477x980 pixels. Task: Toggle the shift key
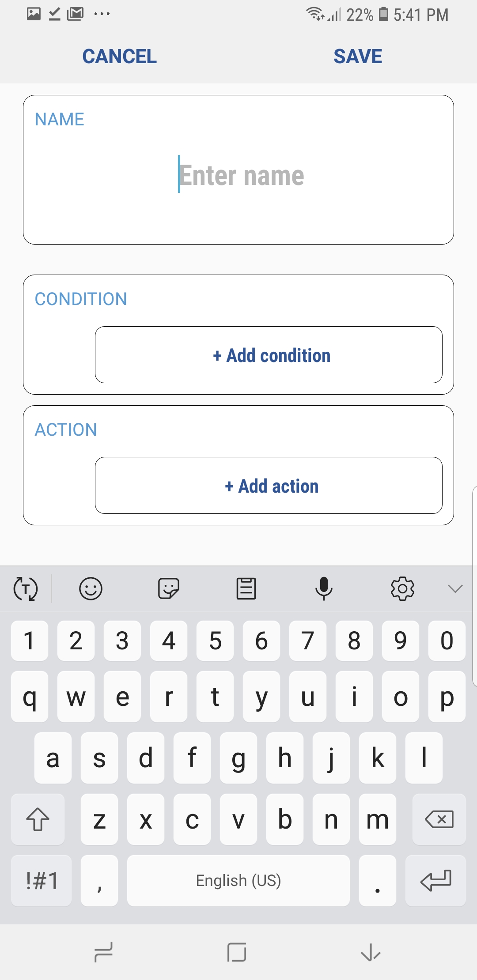38,819
